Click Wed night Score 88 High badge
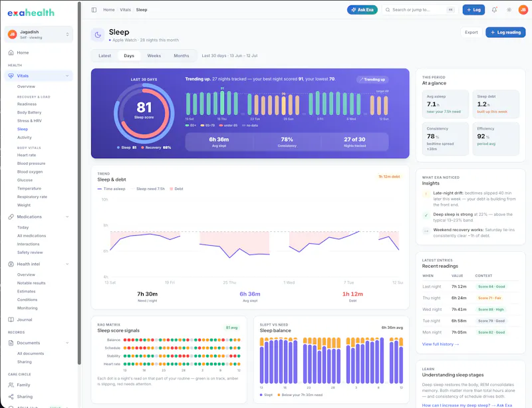Screen dimensions: 532x408 point(491,309)
